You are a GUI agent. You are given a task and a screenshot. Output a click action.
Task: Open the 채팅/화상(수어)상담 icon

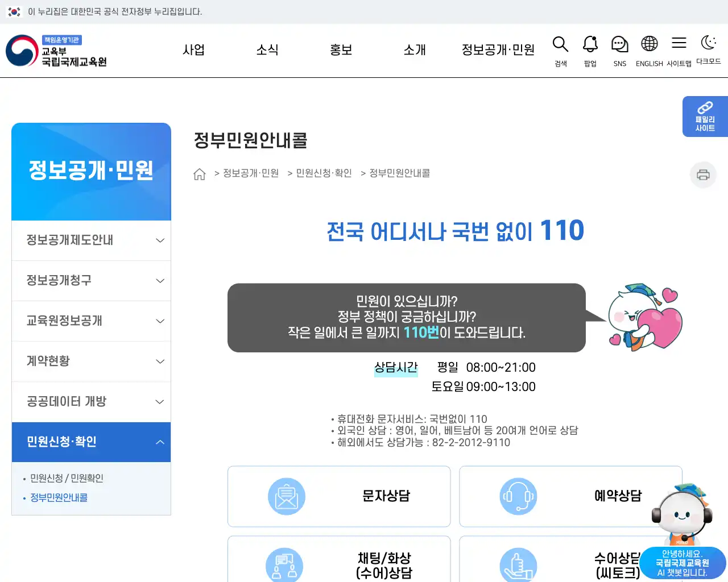click(284, 565)
